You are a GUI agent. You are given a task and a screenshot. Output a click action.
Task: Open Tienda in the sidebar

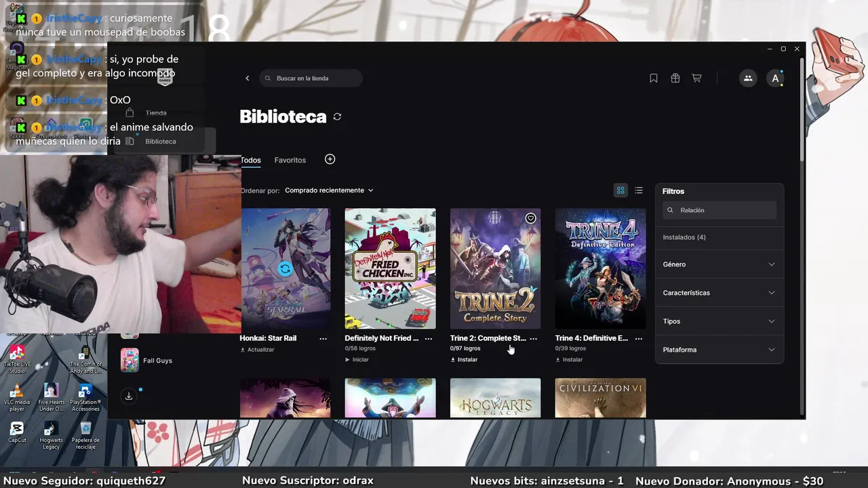156,113
